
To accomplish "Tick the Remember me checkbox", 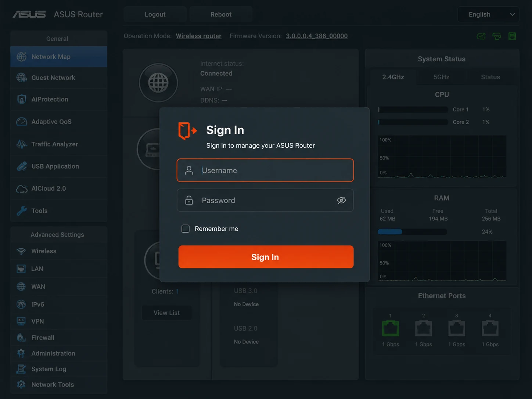I will (186, 229).
